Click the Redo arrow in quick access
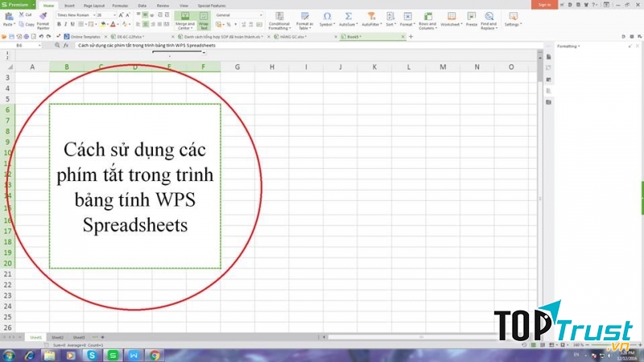Viewport: 644px width, 362px height. pyautogui.click(x=48, y=36)
